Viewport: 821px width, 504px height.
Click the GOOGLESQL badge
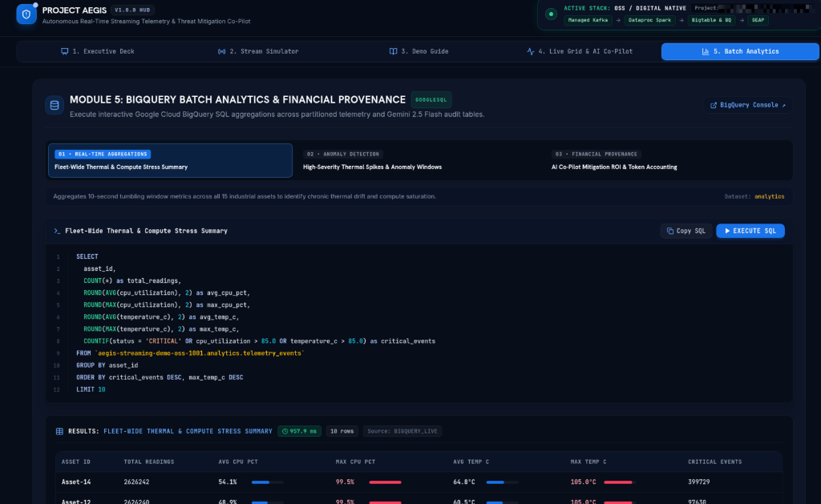tap(431, 99)
